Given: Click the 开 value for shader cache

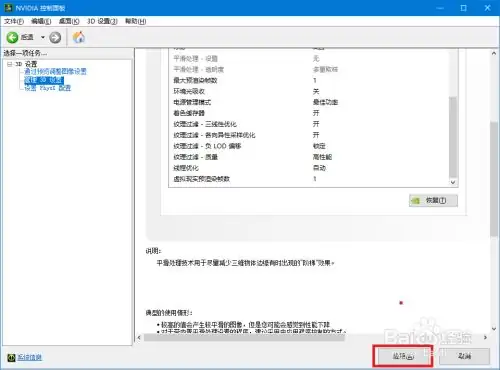Looking at the screenshot, I should [x=316, y=113].
